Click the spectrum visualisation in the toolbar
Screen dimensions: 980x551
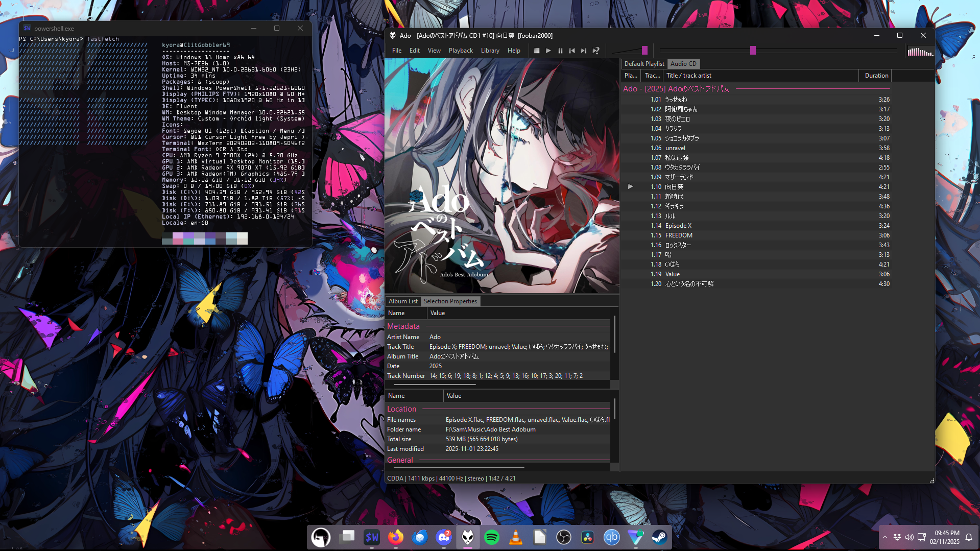(920, 51)
